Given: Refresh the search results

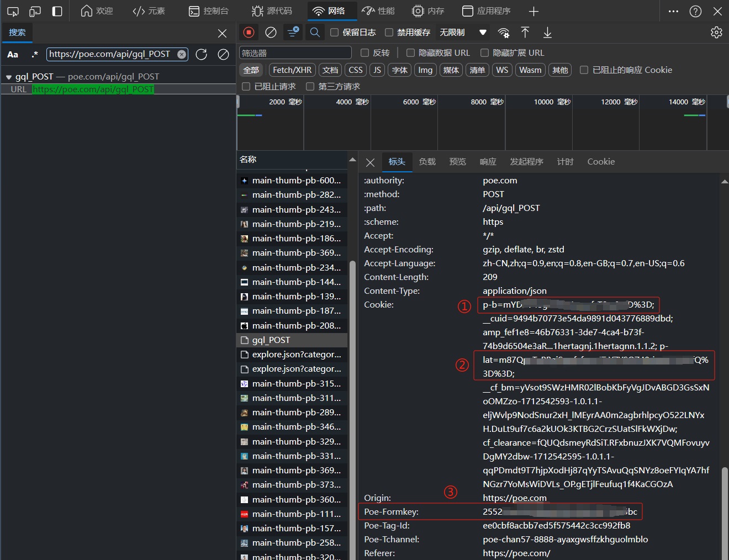Looking at the screenshot, I should click(202, 54).
